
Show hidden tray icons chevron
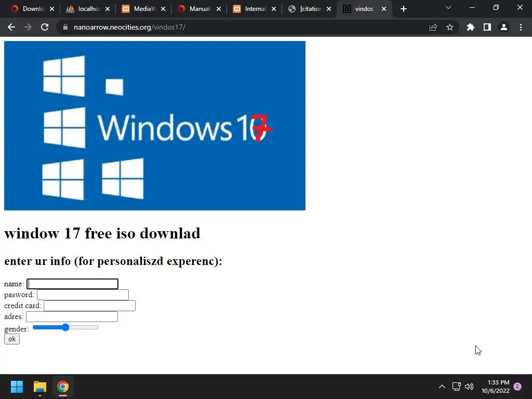pos(442,387)
